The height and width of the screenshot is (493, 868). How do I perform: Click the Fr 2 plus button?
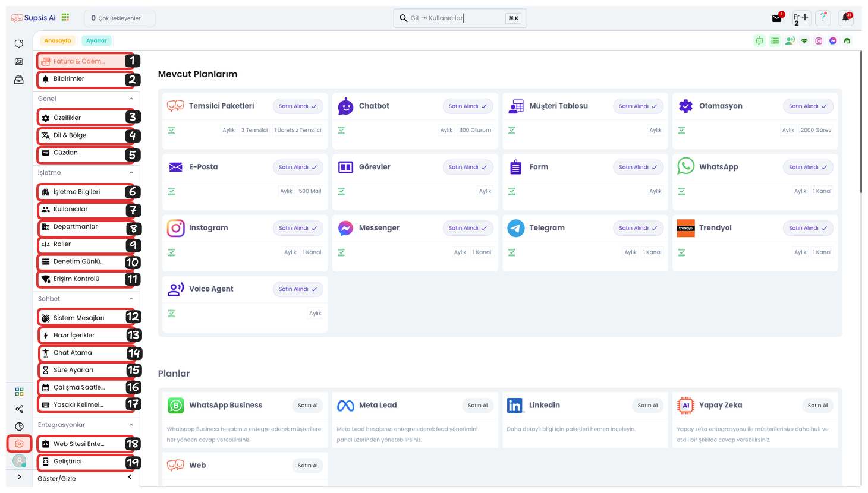801,18
